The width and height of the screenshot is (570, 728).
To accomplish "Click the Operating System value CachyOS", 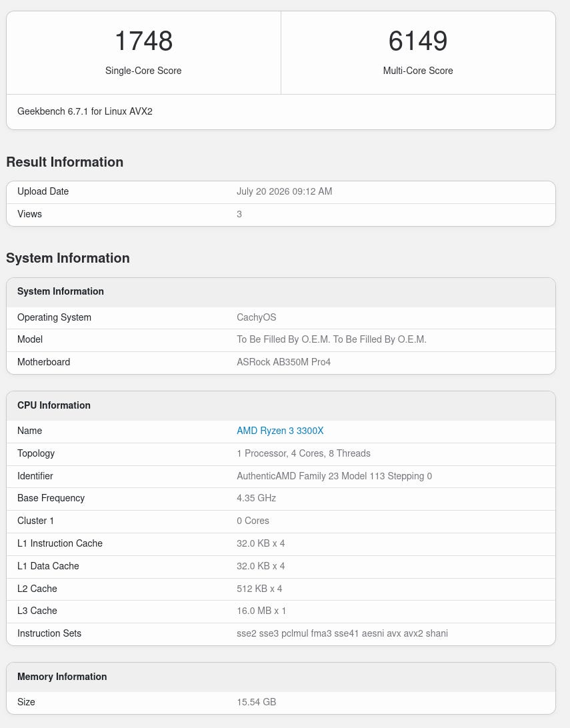I will [x=256, y=317].
